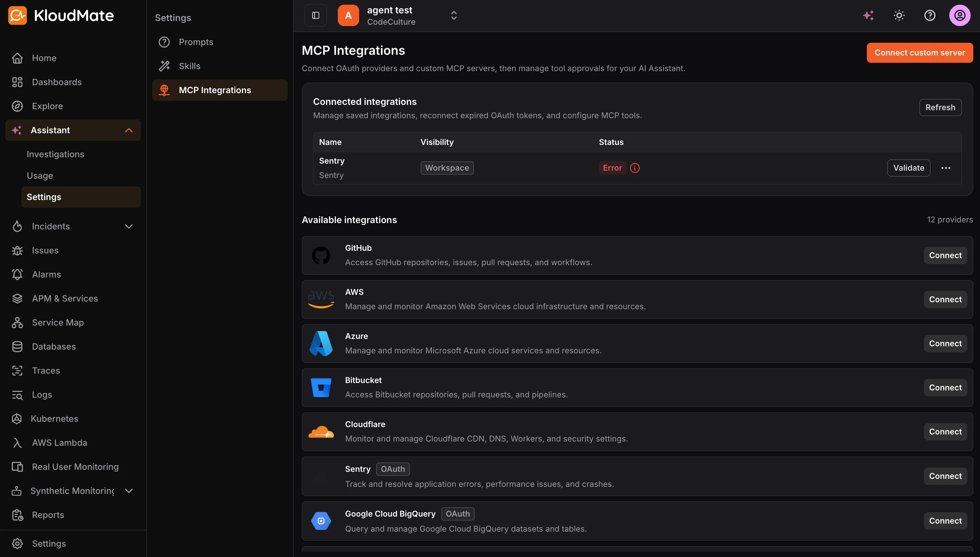Viewport: 980px width, 557px height.
Task: Open AWS Lambda via its lambda icon
Action: pos(17,443)
